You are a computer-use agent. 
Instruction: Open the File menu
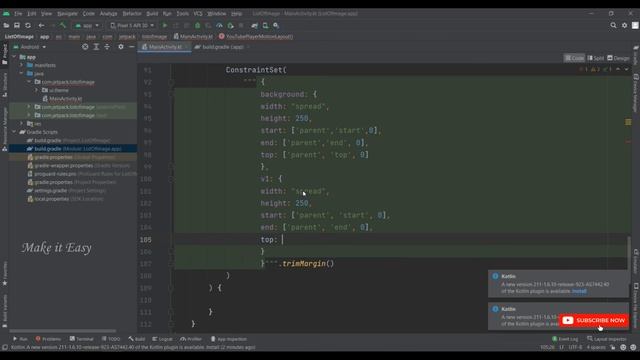click(18, 13)
